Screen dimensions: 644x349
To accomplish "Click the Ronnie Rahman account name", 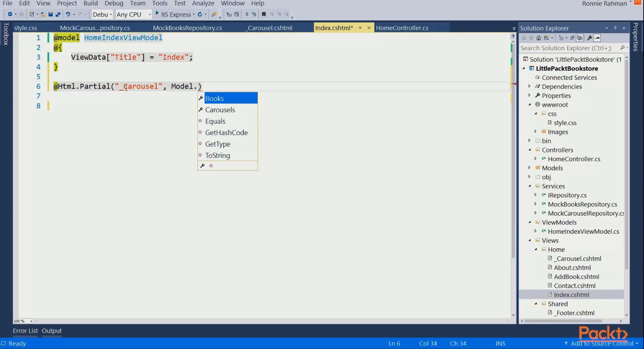I will tap(604, 4).
